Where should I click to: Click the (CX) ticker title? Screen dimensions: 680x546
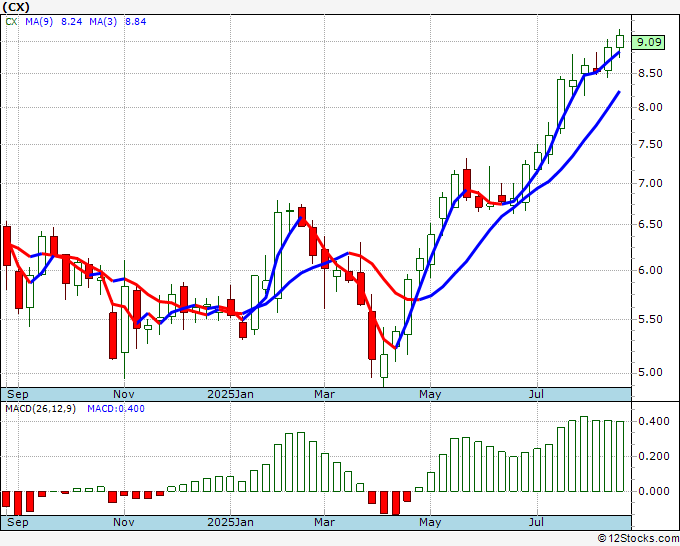(x=16, y=7)
